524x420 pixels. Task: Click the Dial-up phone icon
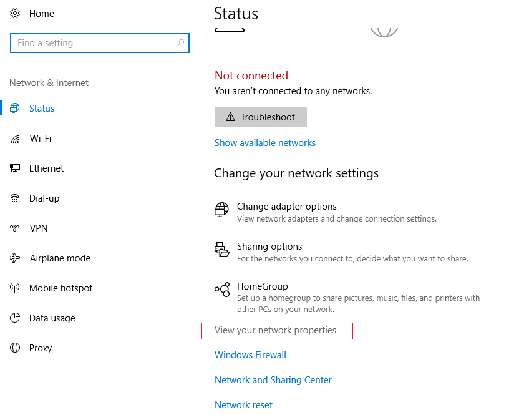click(x=15, y=198)
